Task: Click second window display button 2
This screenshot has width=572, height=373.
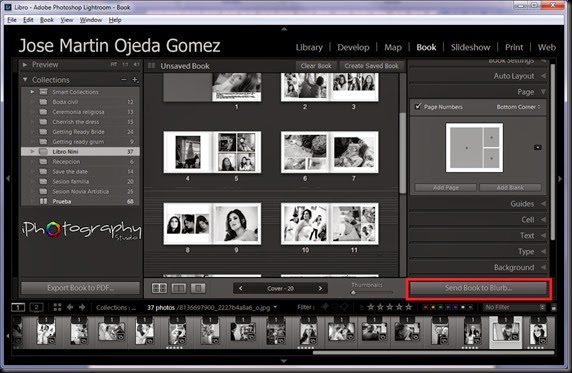Action: (x=36, y=307)
